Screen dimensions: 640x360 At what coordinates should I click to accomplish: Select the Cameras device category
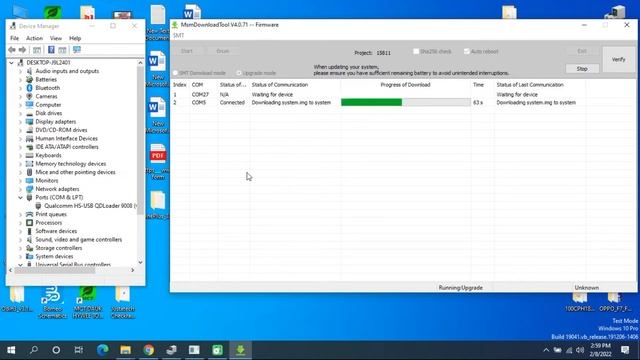(x=46, y=96)
